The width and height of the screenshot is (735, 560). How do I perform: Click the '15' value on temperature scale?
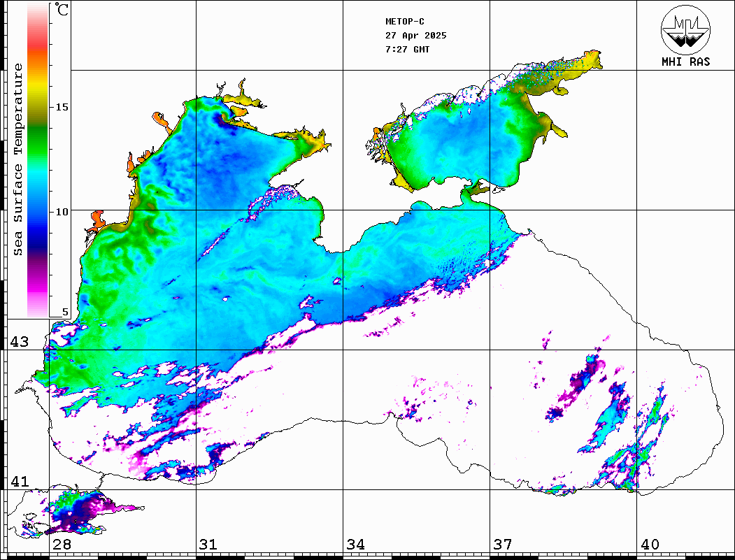click(x=62, y=107)
